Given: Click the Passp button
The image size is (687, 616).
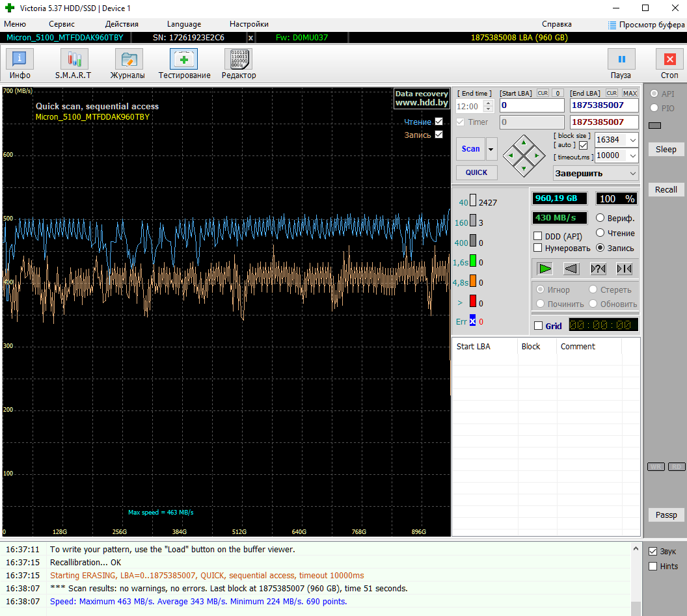Looking at the screenshot, I should [666, 515].
